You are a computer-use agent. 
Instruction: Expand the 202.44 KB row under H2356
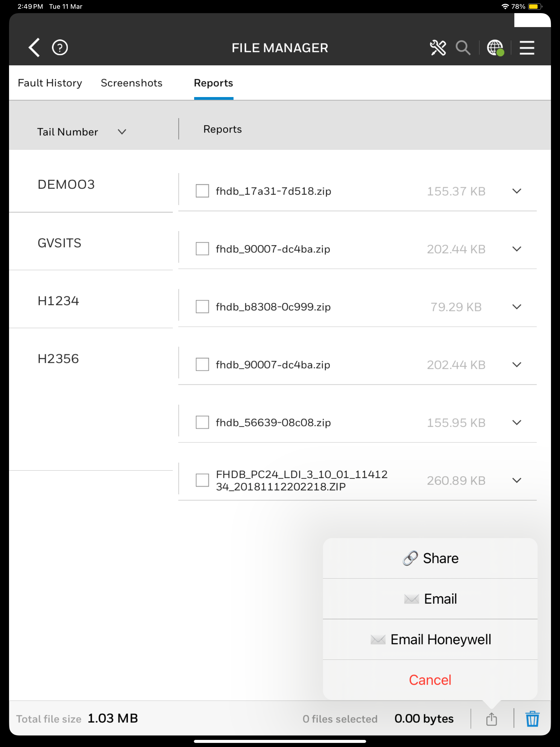pos(517,365)
